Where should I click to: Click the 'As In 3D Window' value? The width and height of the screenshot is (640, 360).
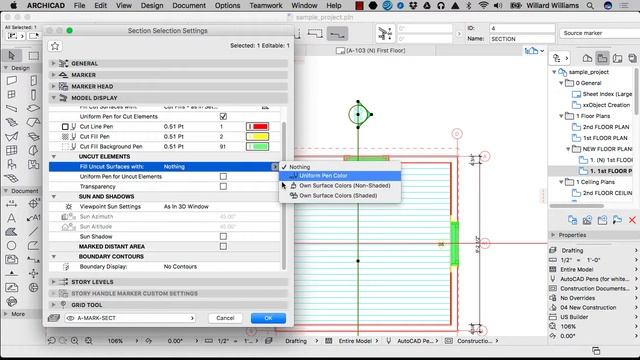click(x=186, y=207)
